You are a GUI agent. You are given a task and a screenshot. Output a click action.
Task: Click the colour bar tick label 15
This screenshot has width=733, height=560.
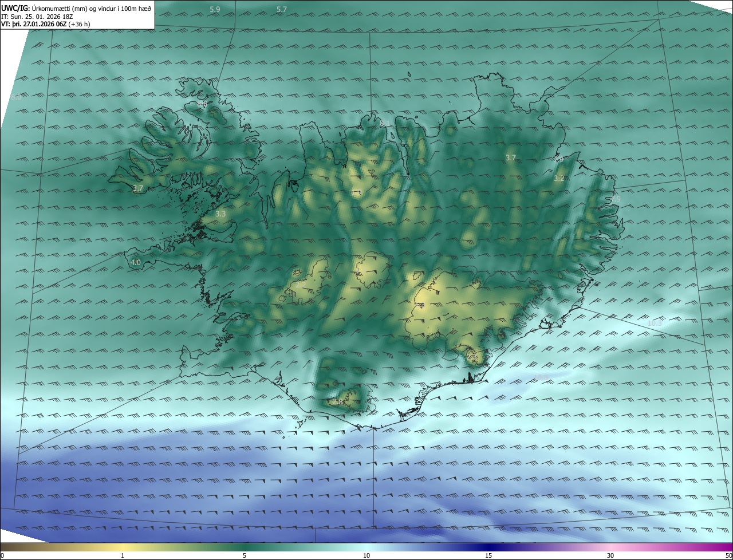[488, 555]
